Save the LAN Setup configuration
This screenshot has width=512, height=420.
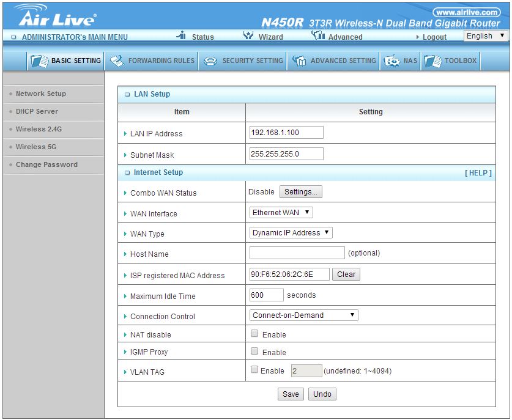pos(290,394)
